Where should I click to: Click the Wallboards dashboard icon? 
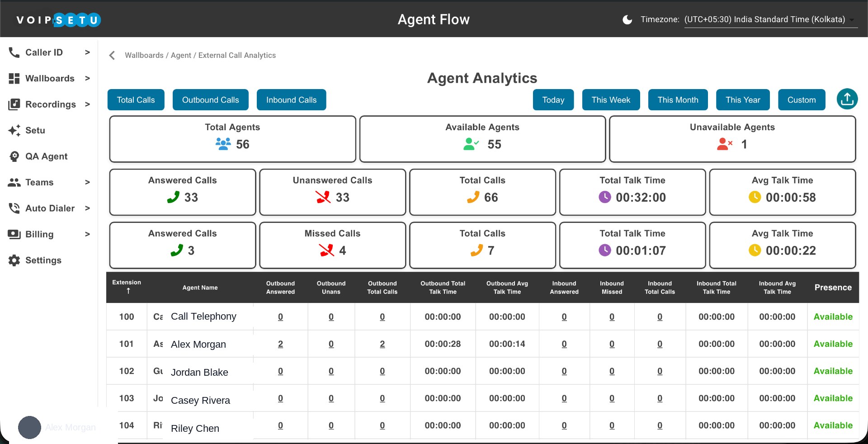point(14,78)
